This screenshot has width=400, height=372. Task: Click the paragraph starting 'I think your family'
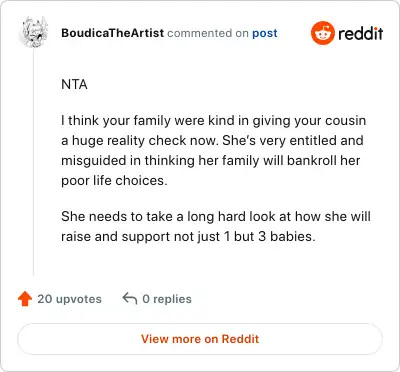[214, 150]
